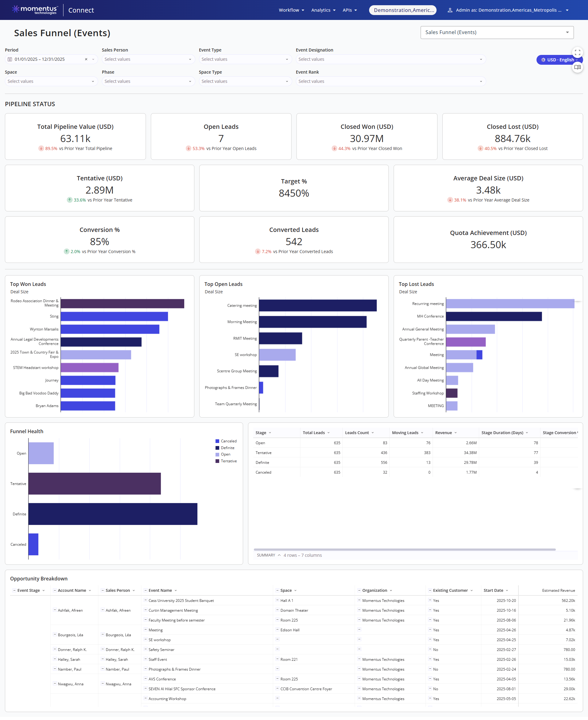Click down-arrow icon on Closed Lost trend
The image size is (588, 720).
tap(480, 148)
